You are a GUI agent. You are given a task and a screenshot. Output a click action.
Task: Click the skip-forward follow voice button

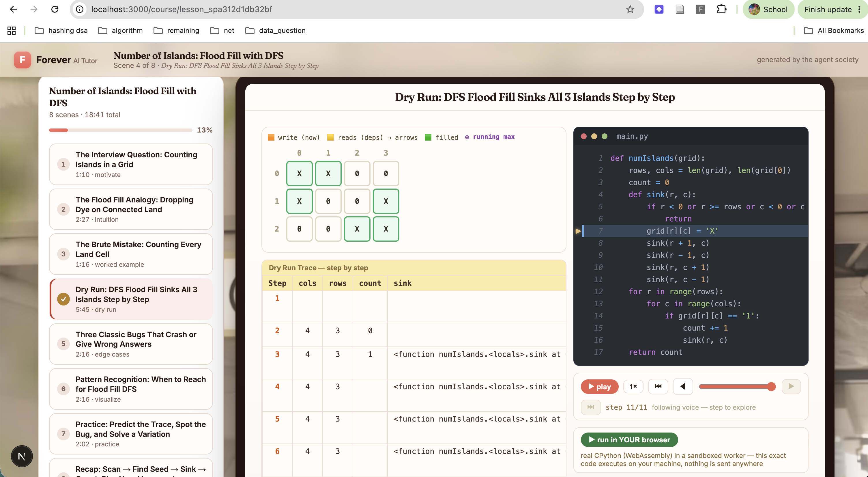point(590,407)
